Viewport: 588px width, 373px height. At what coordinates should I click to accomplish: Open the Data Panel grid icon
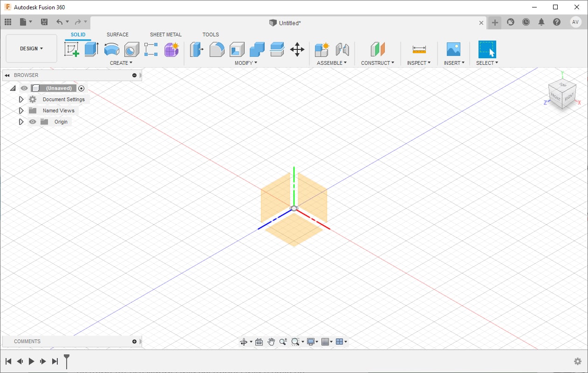[8, 22]
